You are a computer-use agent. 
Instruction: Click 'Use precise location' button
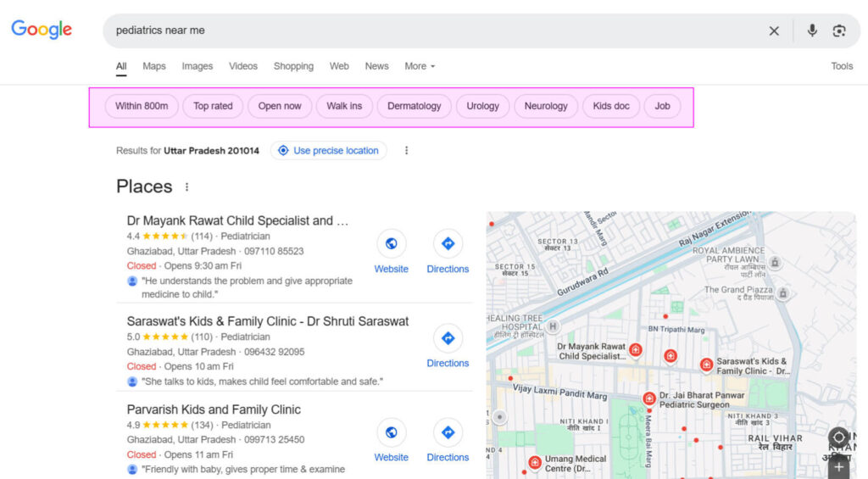(x=329, y=151)
